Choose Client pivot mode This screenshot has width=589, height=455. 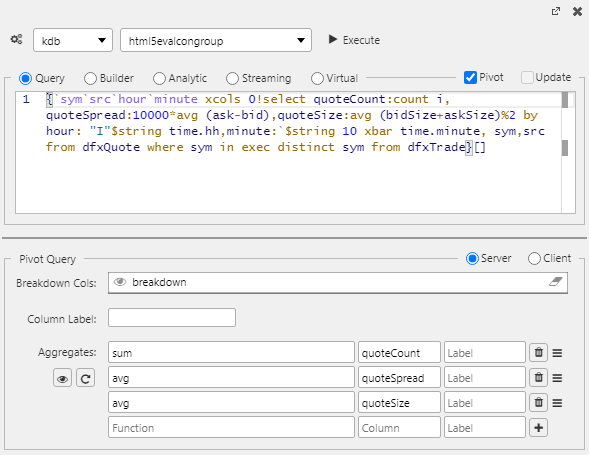[534, 258]
